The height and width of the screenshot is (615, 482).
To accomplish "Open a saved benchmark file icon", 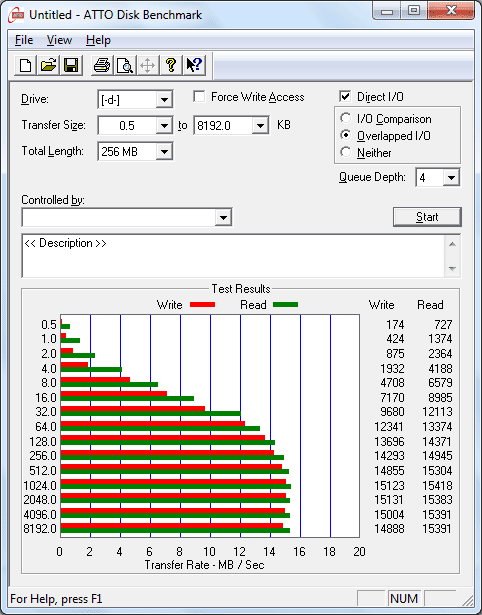I will tap(48, 65).
